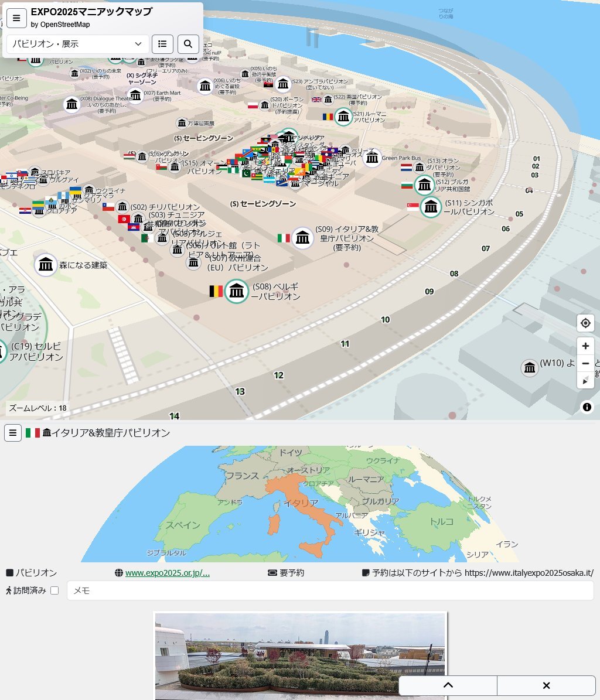Focus the メモ memo input field
The width and height of the screenshot is (600, 700).
pyautogui.click(x=330, y=590)
